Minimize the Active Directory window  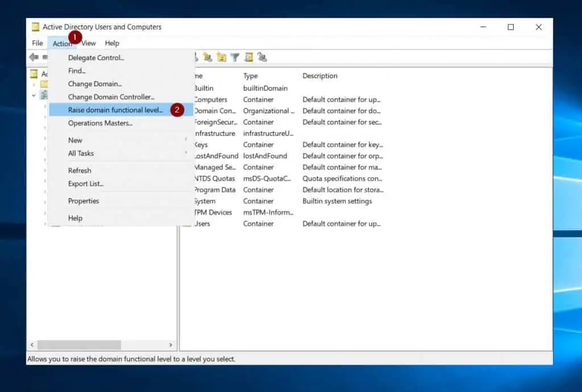tap(483, 27)
